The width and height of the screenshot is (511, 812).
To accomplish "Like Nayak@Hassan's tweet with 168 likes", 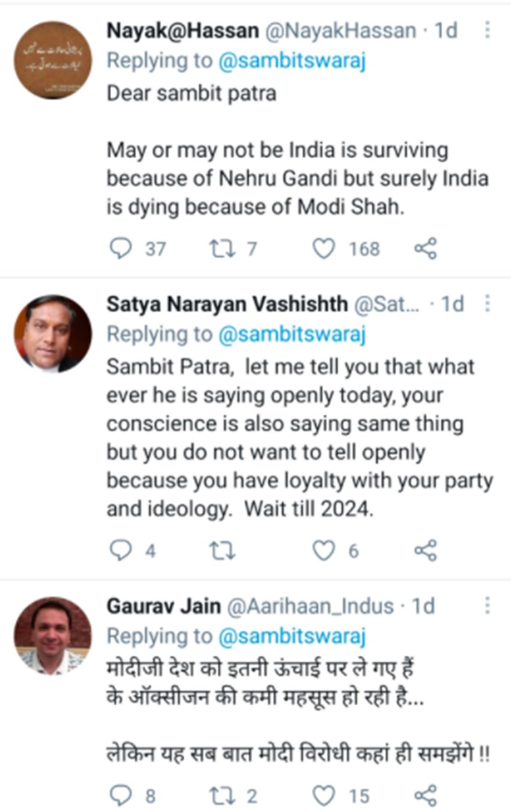I will click(x=324, y=248).
